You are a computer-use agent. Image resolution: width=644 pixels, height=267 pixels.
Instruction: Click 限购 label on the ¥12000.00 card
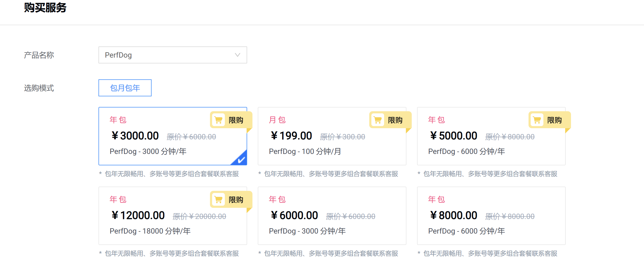point(236,200)
